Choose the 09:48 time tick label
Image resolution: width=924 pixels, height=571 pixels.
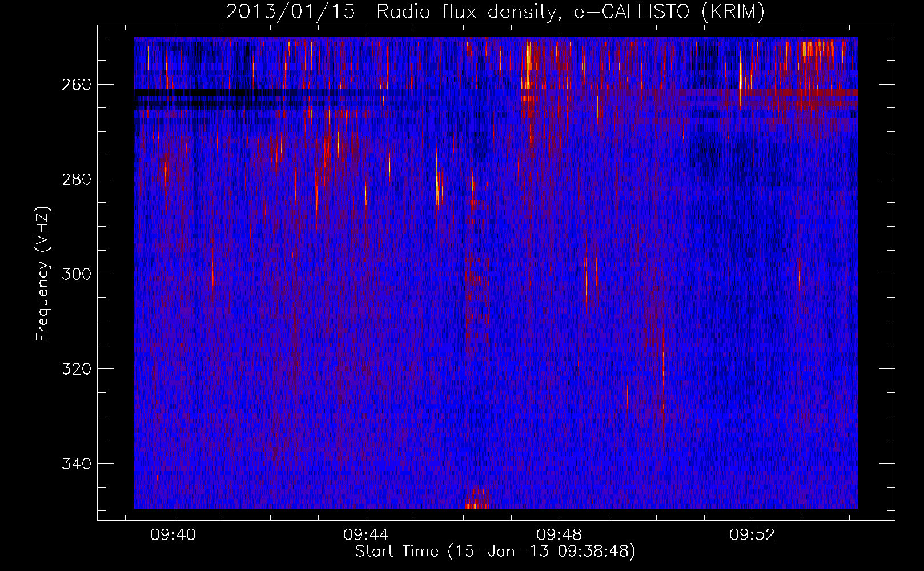point(559,534)
